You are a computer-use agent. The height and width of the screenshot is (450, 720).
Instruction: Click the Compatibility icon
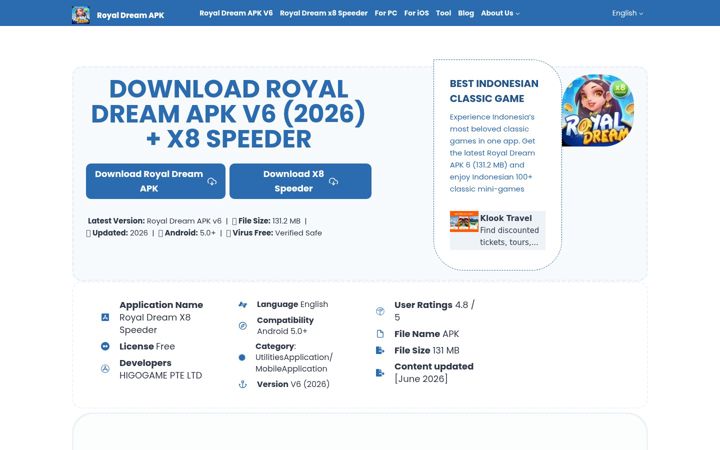243,326
